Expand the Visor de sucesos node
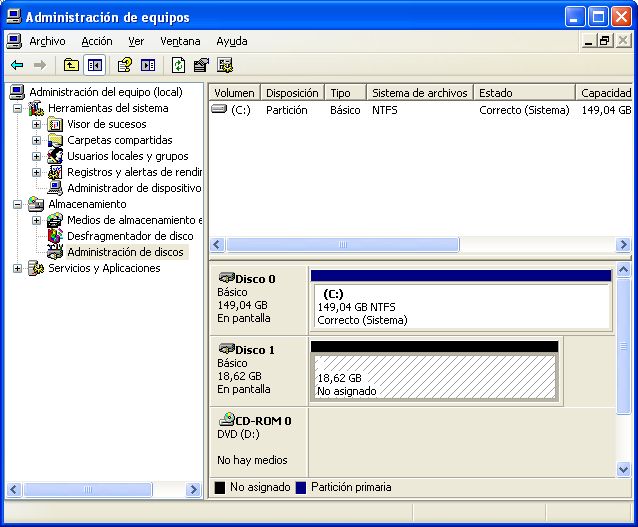This screenshot has width=638, height=527. 37,124
